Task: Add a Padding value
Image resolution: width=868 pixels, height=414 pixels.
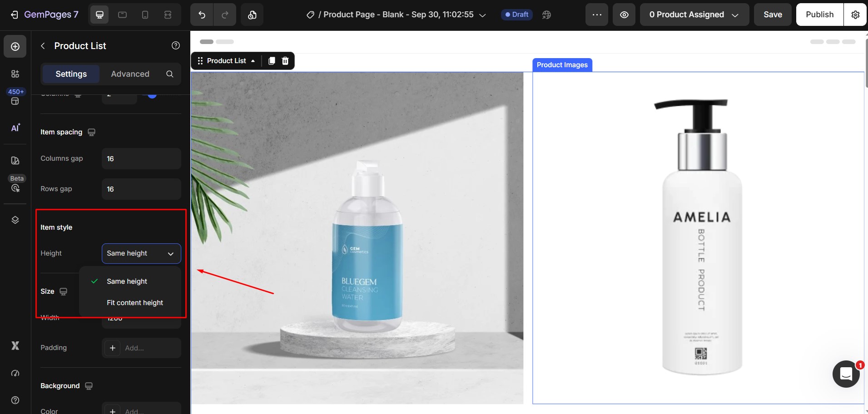Action: (141, 348)
